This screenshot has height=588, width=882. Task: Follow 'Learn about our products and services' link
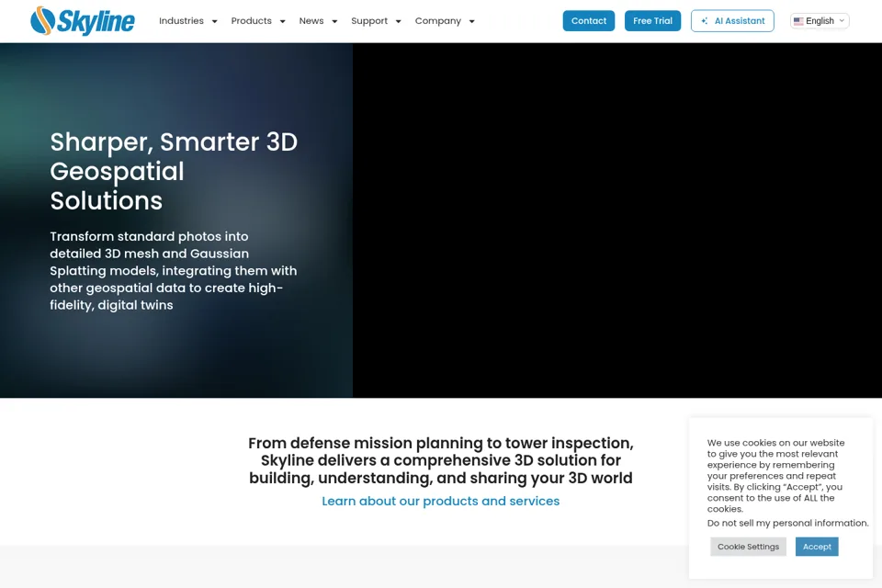440,501
